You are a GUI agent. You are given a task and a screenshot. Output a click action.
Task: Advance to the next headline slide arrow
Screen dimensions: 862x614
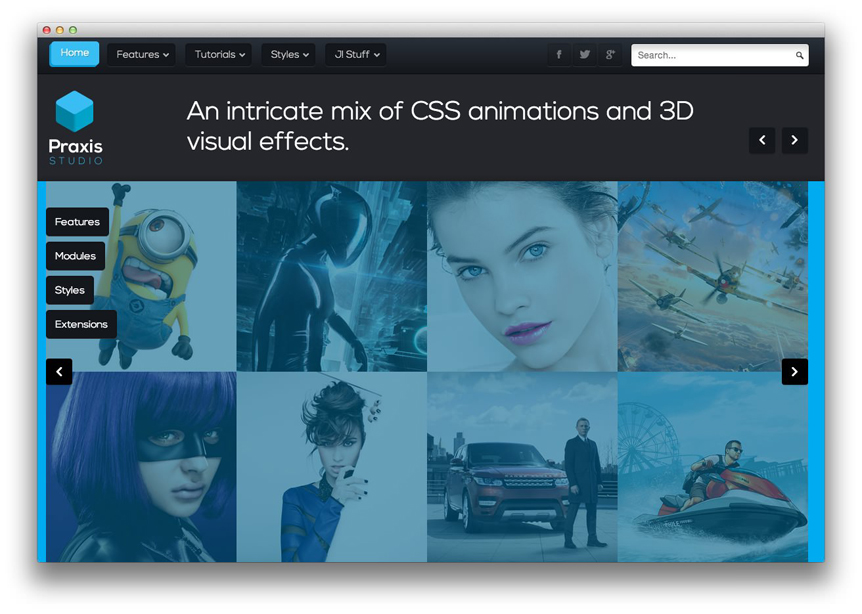tap(794, 140)
